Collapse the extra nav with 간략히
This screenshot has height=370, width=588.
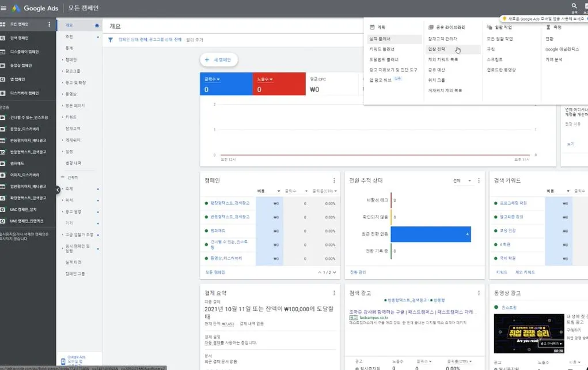(x=73, y=178)
